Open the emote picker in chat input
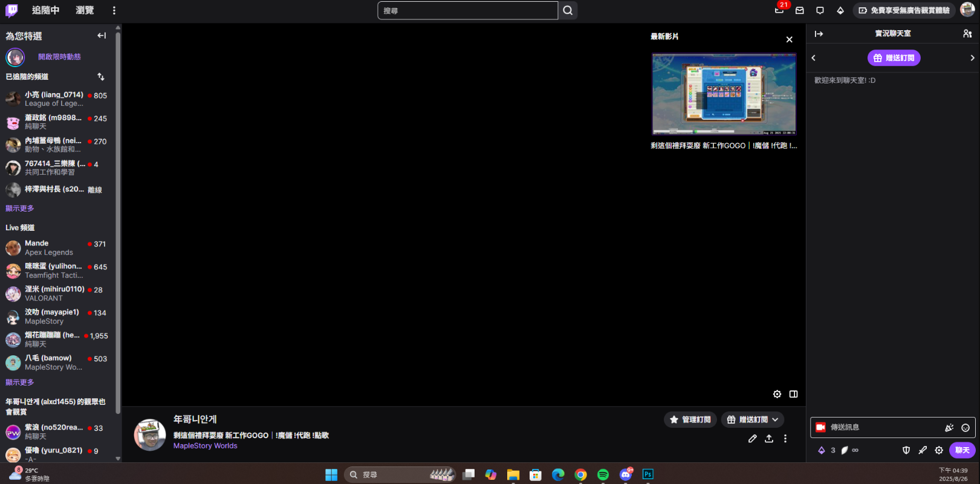Image resolution: width=980 pixels, height=484 pixels. point(965,428)
